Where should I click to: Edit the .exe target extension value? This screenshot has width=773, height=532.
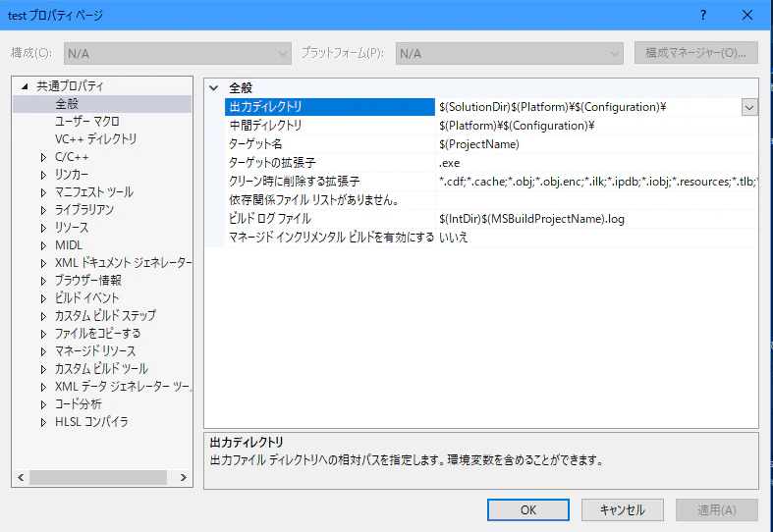click(x=596, y=163)
